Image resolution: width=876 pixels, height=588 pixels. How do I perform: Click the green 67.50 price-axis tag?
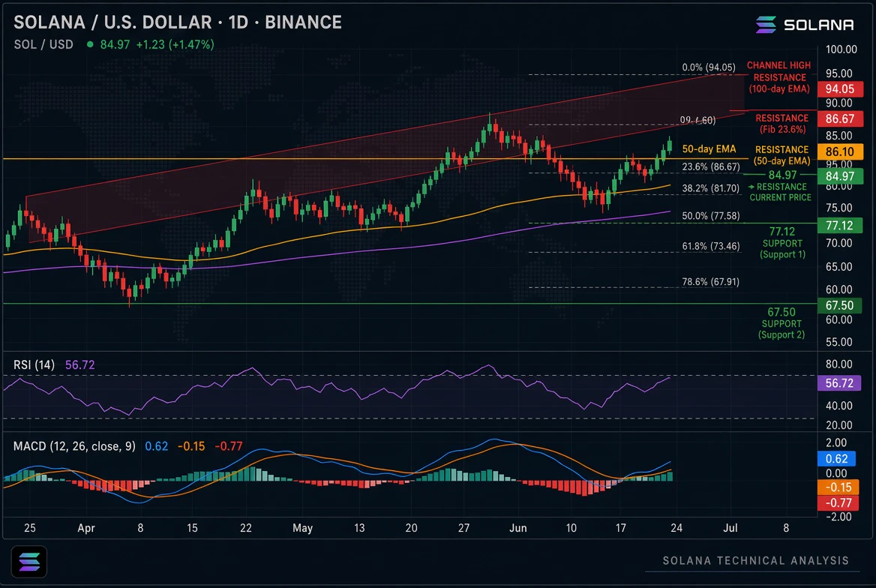pyautogui.click(x=840, y=306)
